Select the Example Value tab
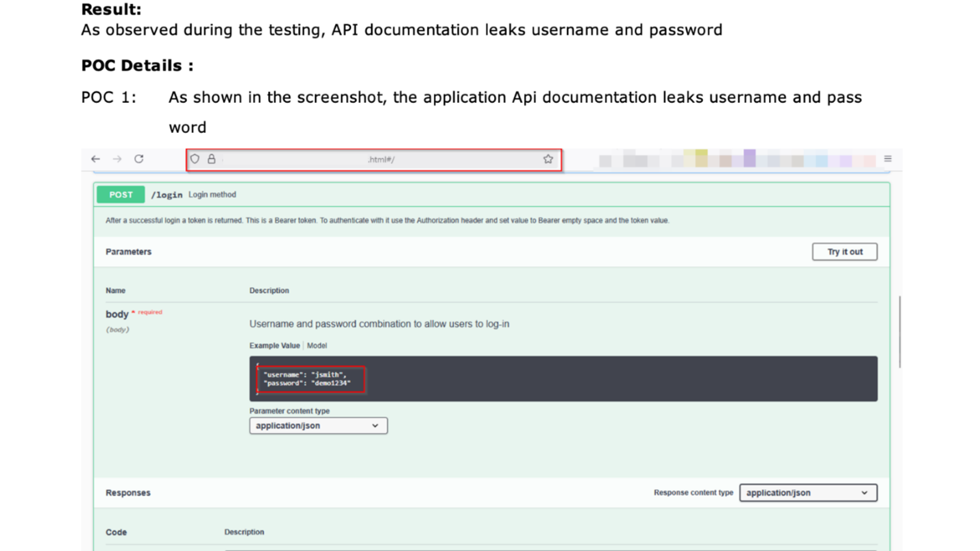This screenshot has width=980, height=551. [x=273, y=345]
